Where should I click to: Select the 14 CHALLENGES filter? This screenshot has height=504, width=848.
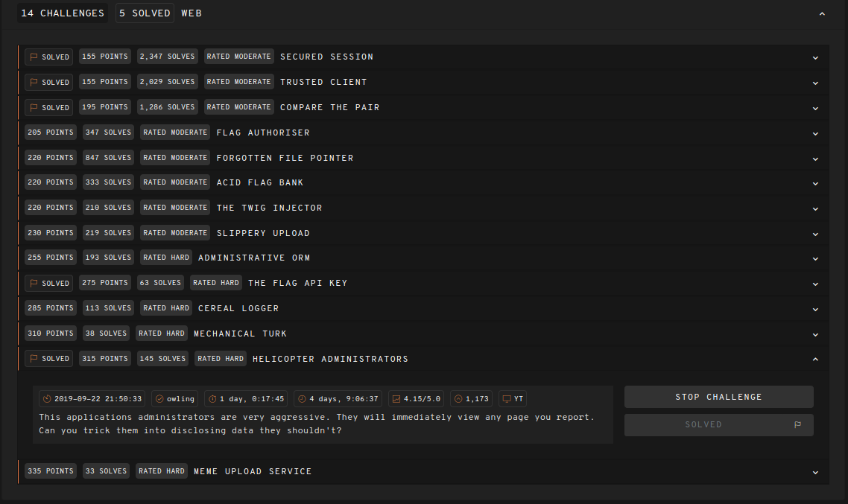pyautogui.click(x=62, y=13)
